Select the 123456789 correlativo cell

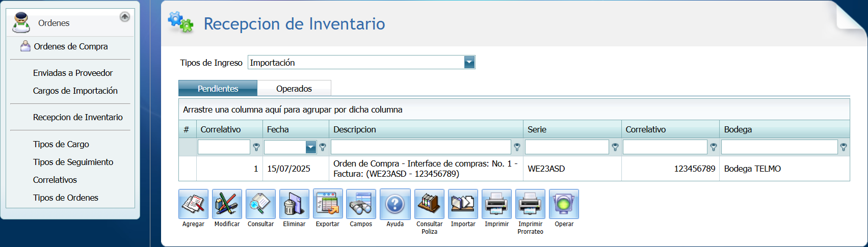point(670,169)
